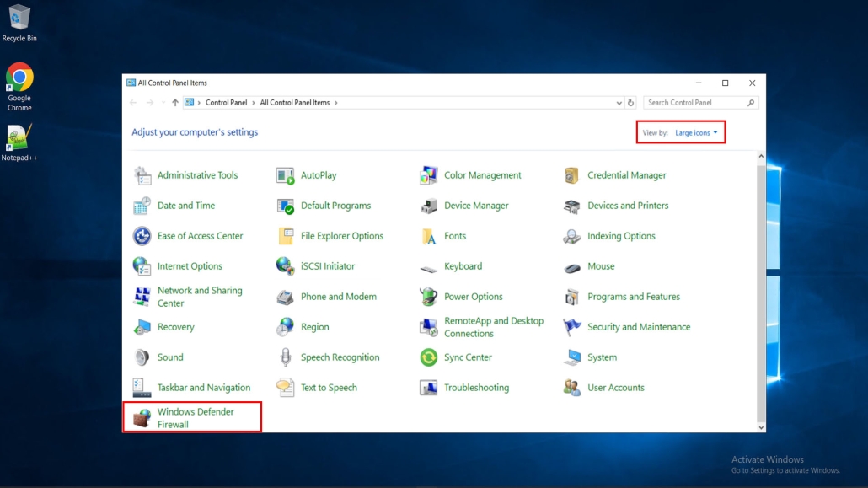Open the Device Manager icon
868x488 pixels.
tap(428, 206)
